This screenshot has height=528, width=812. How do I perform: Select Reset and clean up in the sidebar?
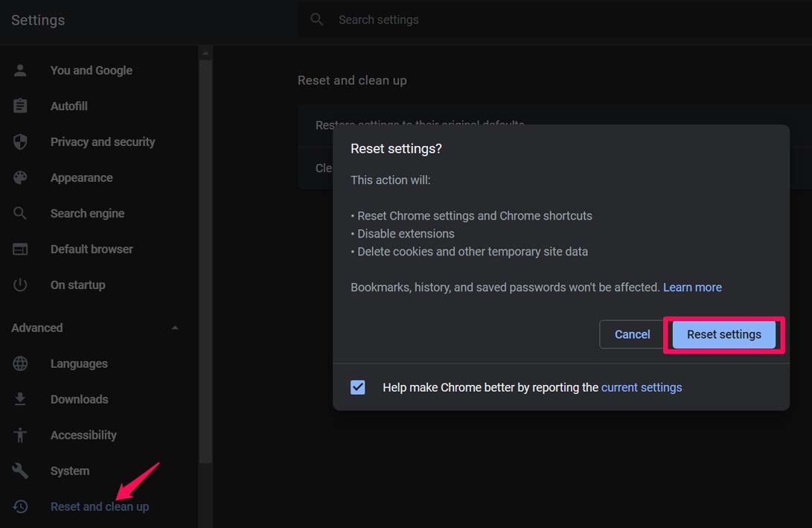[x=100, y=506]
